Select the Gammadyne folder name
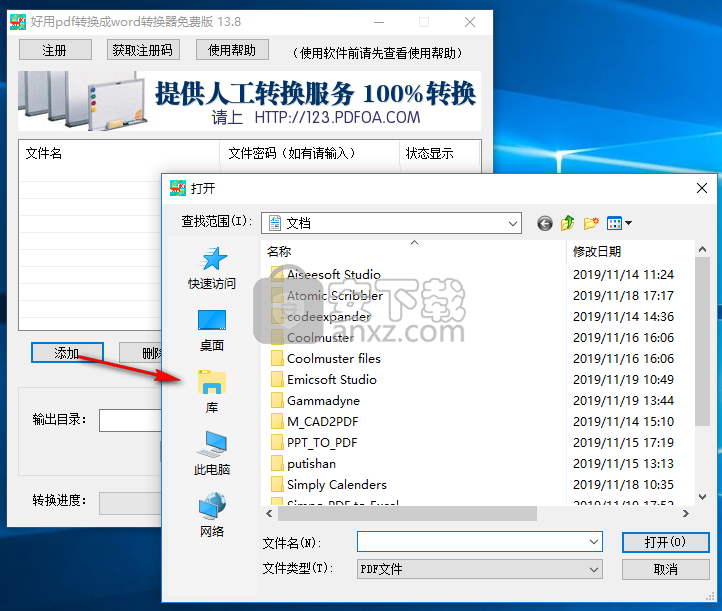 pyautogui.click(x=323, y=401)
